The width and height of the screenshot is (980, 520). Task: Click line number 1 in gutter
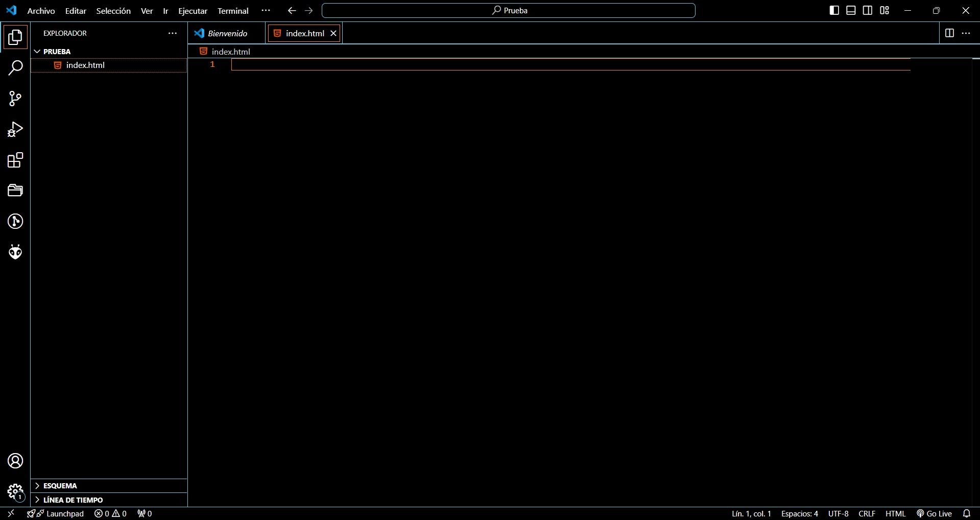pyautogui.click(x=212, y=64)
